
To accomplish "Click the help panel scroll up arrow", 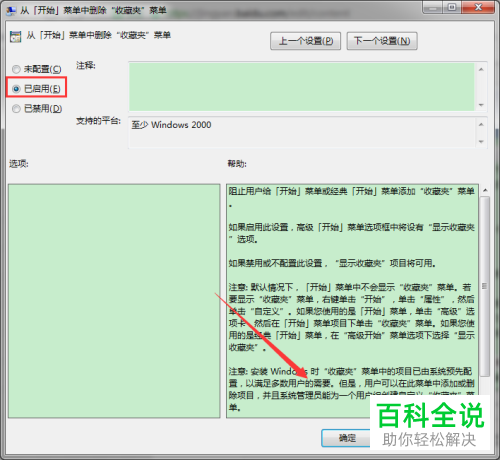I will 485,190.
